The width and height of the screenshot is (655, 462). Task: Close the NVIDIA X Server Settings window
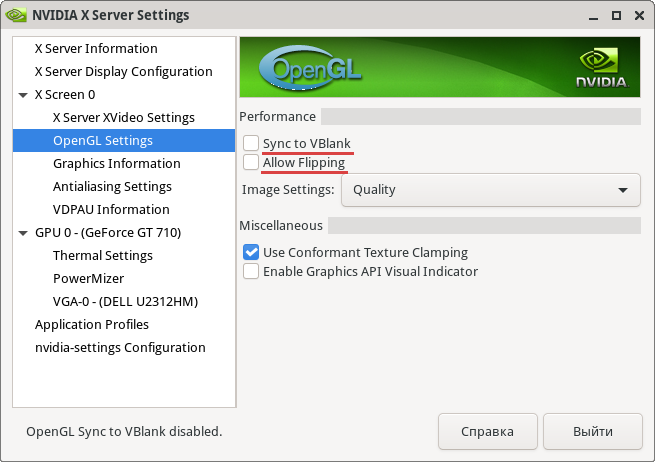pyautogui.click(x=639, y=15)
